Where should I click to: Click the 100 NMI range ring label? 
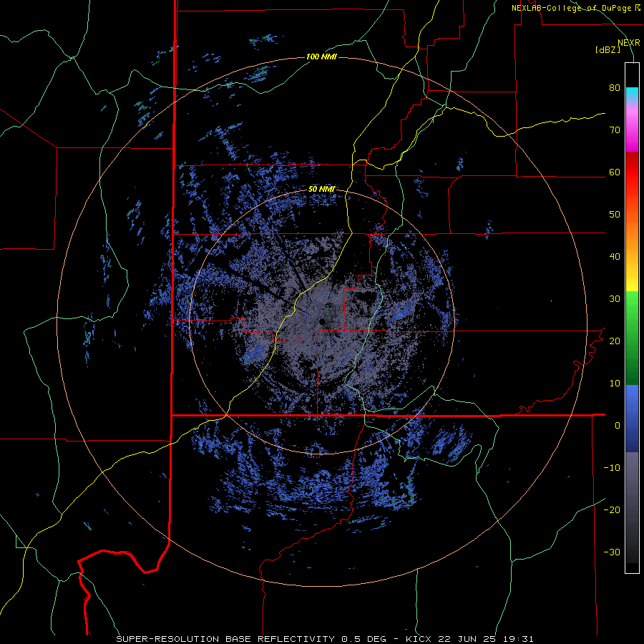tap(321, 57)
